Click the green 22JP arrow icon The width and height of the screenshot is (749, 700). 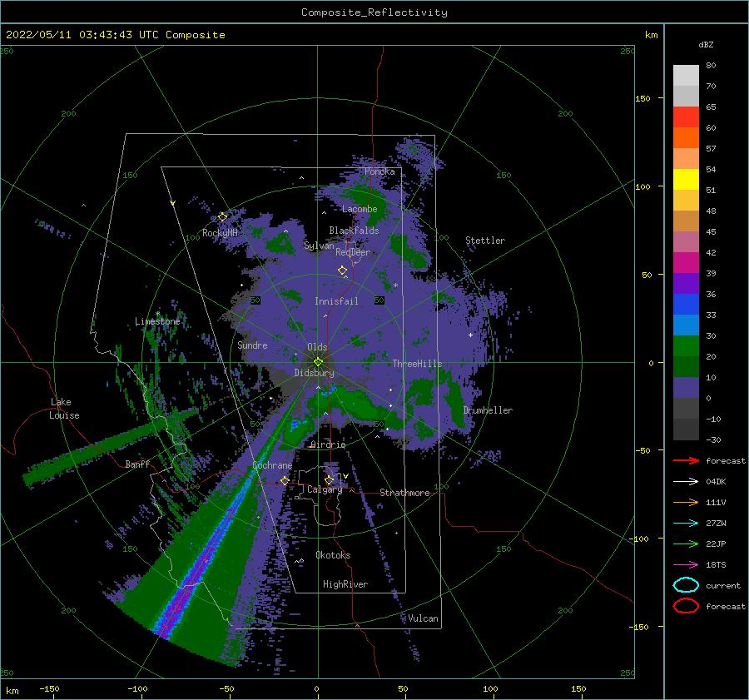click(686, 544)
